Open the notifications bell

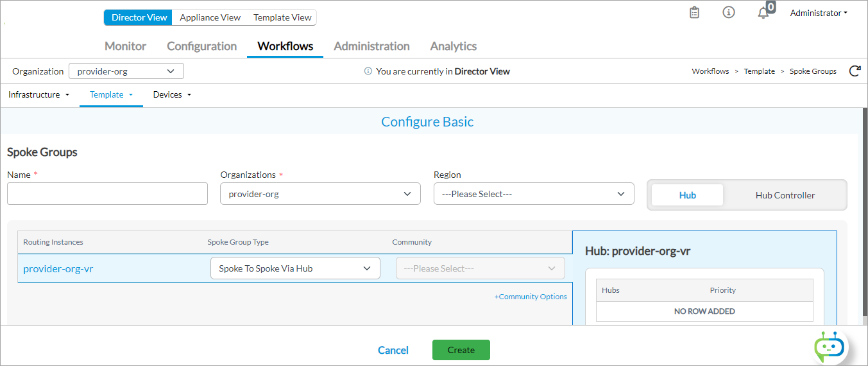[x=763, y=13]
